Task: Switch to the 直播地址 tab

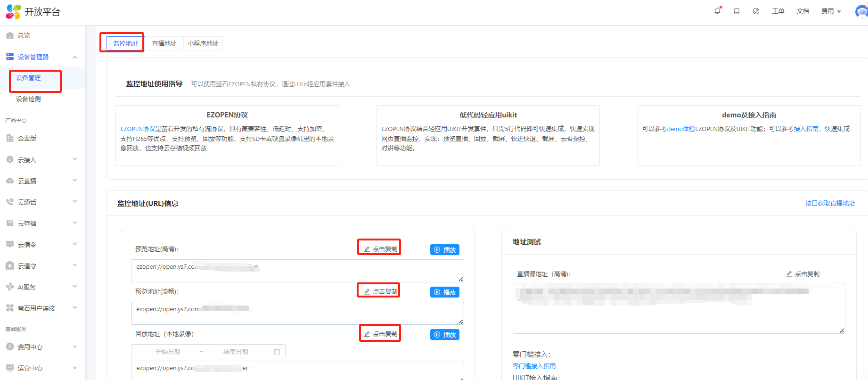Action: pos(164,43)
